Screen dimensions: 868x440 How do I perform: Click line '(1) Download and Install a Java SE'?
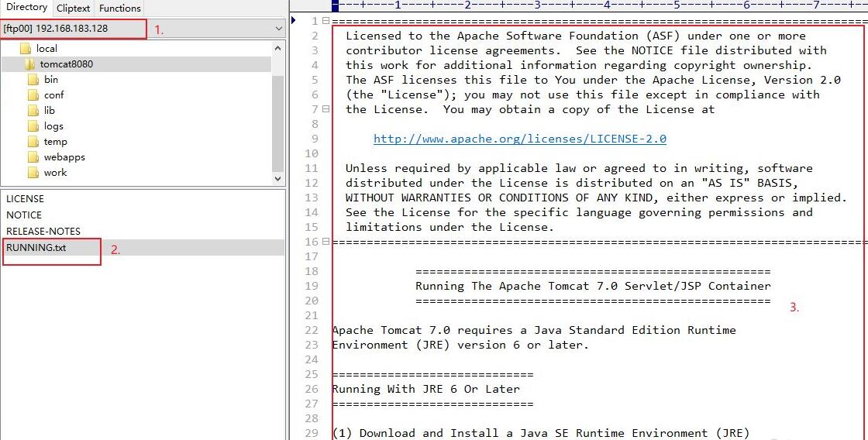tap(541, 433)
